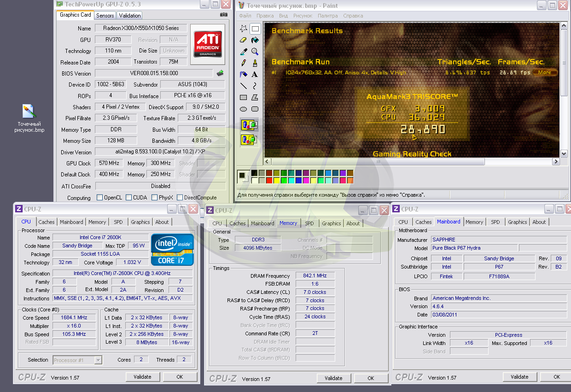Click the GPU-Z screenshot camera icon
Viewport: 571px width, 392px height.
[x=223, y=15]
